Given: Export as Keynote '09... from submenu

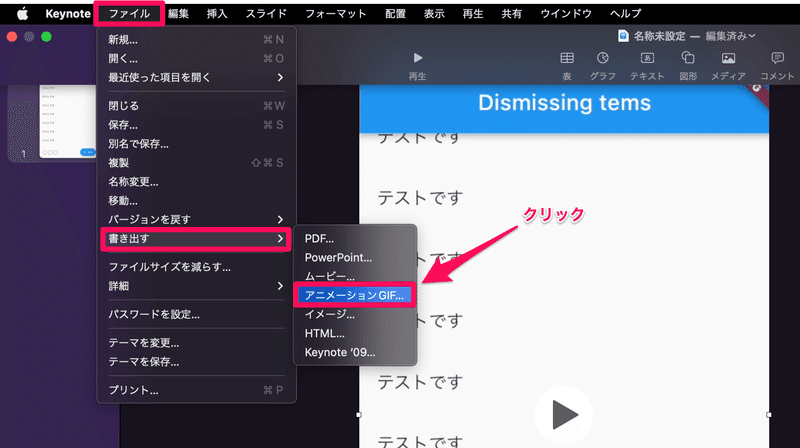Looking at the screenshot, I should pos(355,352).
